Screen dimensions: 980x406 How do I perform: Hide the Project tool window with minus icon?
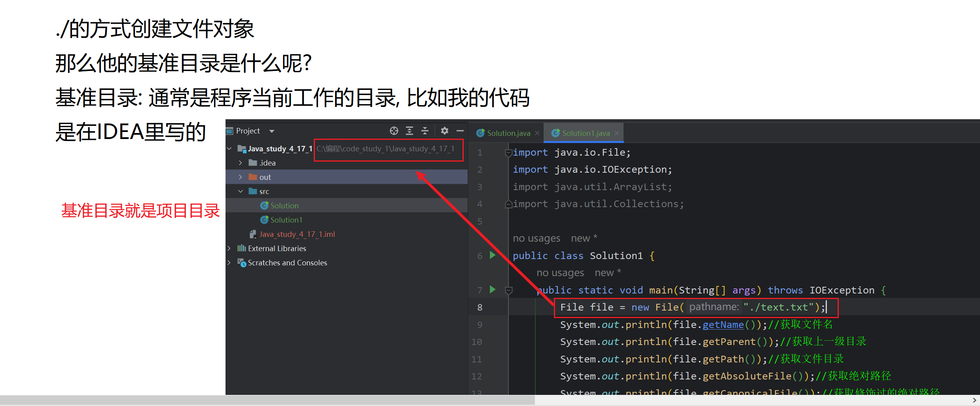pos(460,131)
